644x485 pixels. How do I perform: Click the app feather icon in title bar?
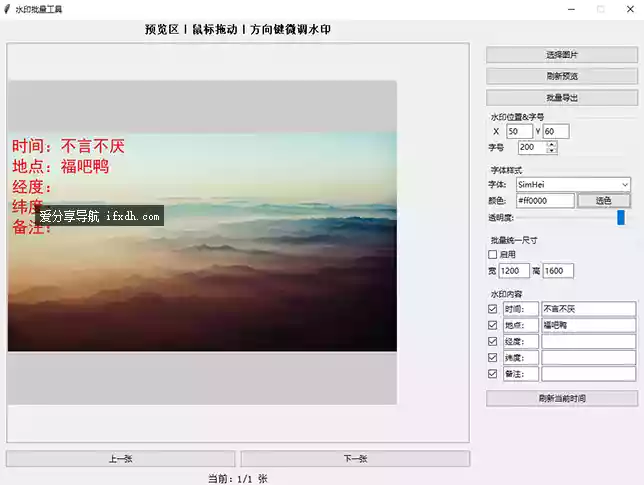click(x=7, y=9)
